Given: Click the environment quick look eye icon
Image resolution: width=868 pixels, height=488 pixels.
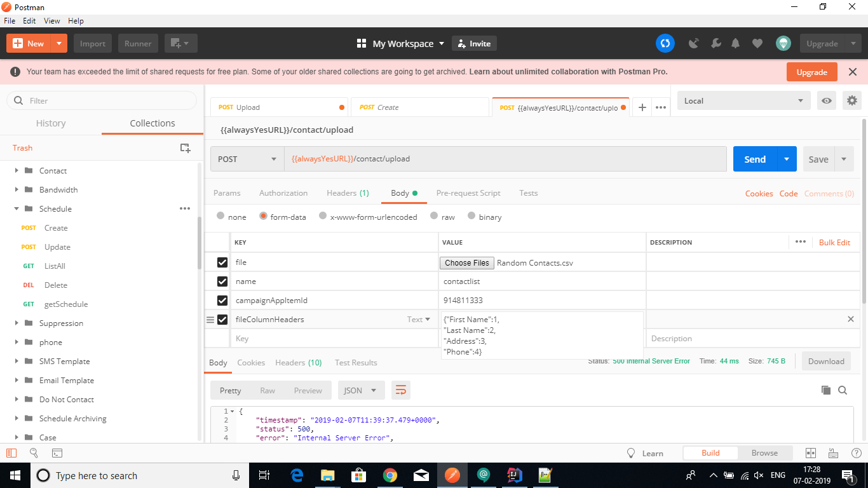Looking at the screenshot, I should 827,100.
